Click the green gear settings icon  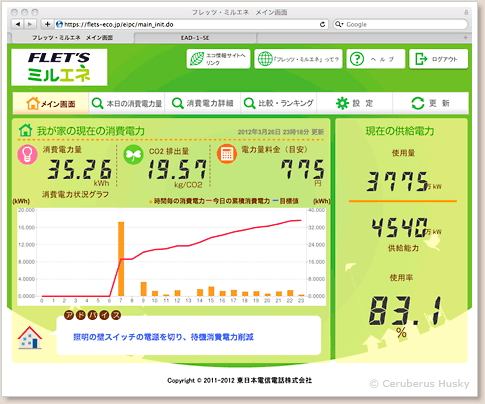tap(342, 103)
